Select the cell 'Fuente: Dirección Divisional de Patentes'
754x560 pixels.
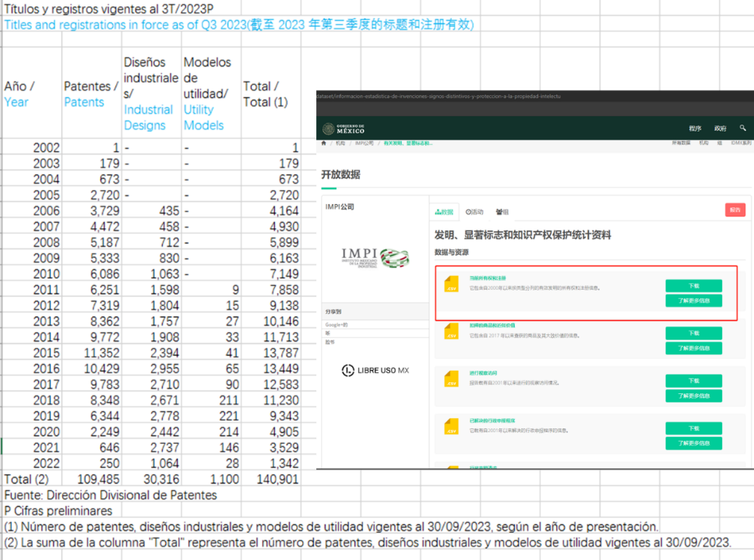pos(111,495)
